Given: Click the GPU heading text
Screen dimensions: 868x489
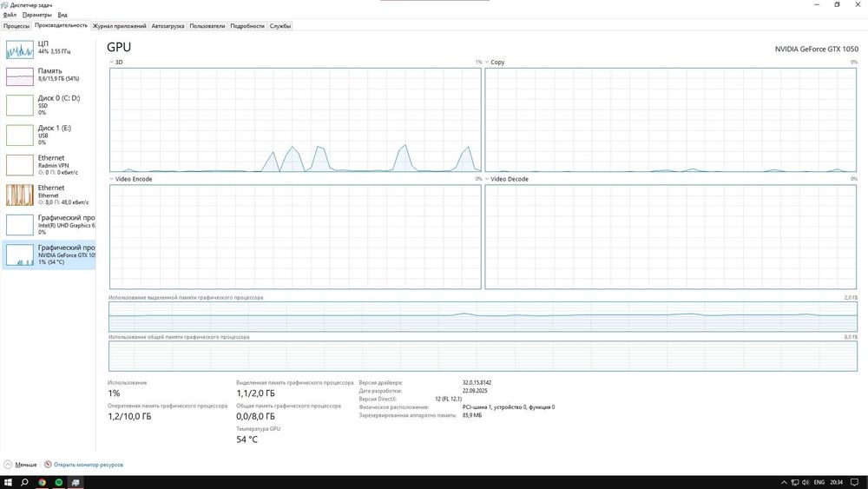Looking at the screenshot, I should coord(119,48).
